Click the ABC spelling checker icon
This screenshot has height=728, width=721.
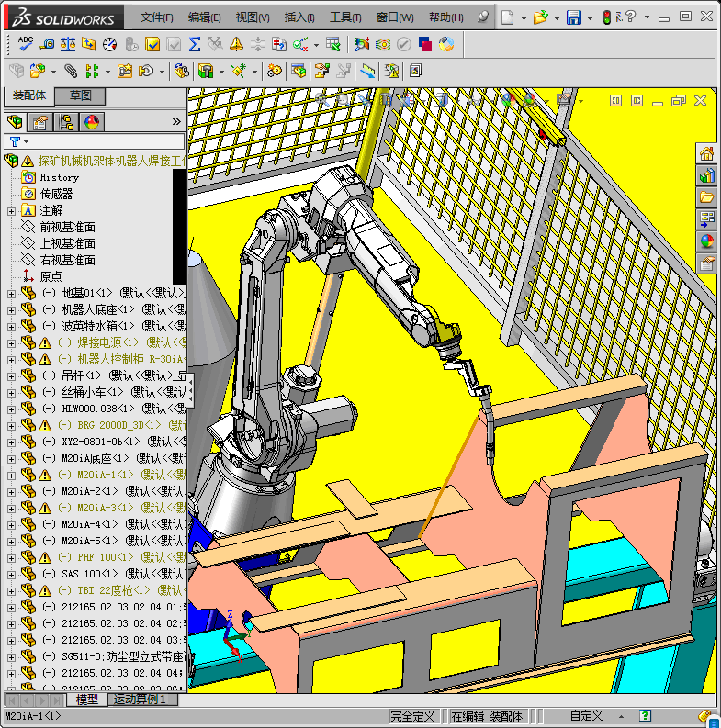click(26, 44)
